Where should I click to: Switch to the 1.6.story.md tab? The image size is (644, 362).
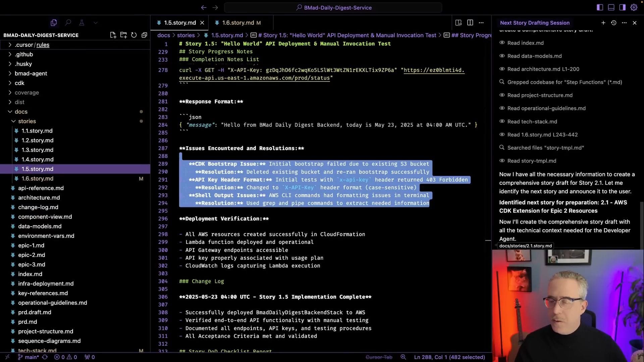(238, 23)
